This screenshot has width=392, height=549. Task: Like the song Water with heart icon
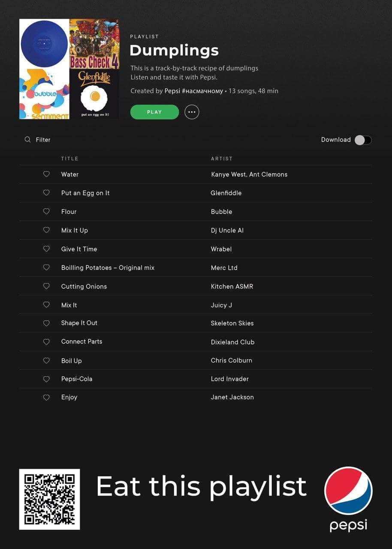click(x=46, y=174)
